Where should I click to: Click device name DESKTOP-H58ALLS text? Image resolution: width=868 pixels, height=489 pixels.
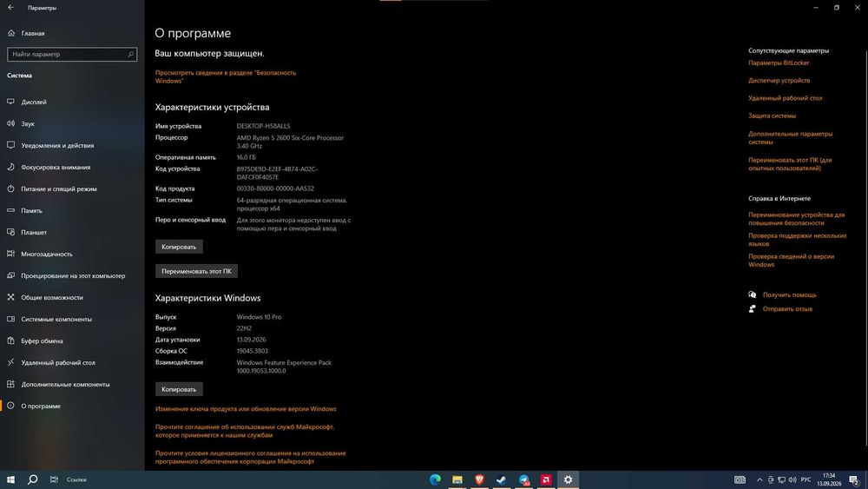pyautogui.click(x=263, y=126)
